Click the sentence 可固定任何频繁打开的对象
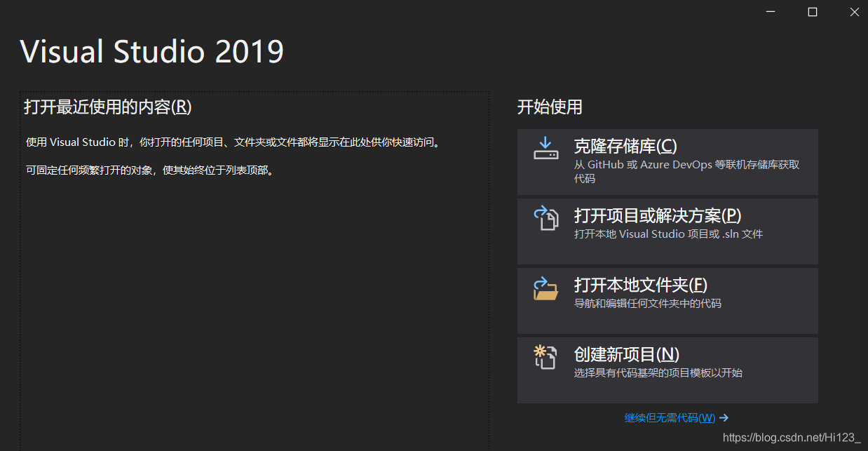 click(149, 170)
